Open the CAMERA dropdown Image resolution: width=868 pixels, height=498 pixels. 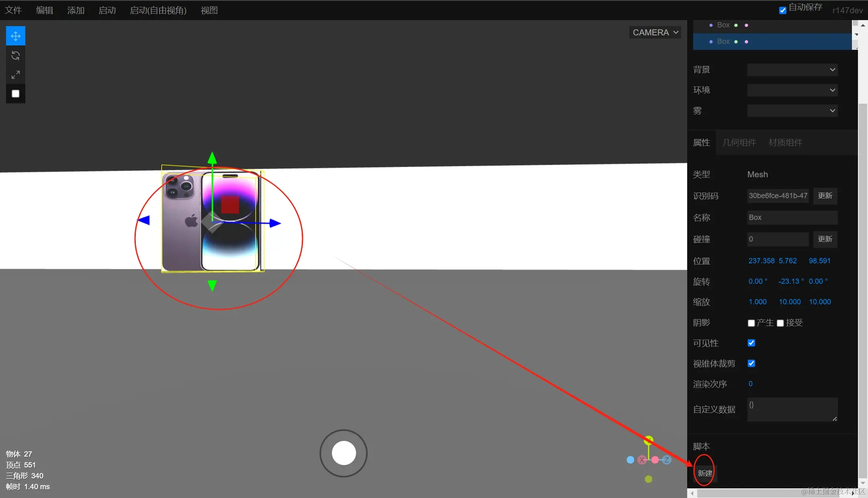[655, 33]
